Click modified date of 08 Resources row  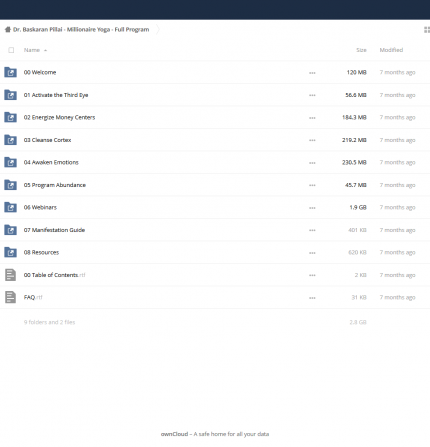397,252
